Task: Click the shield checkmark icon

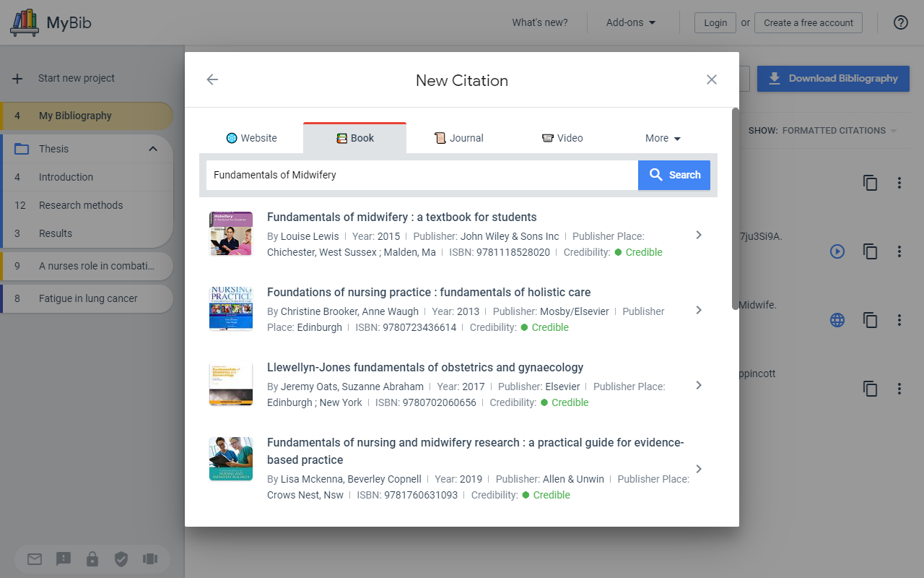Action: [121, 558]
